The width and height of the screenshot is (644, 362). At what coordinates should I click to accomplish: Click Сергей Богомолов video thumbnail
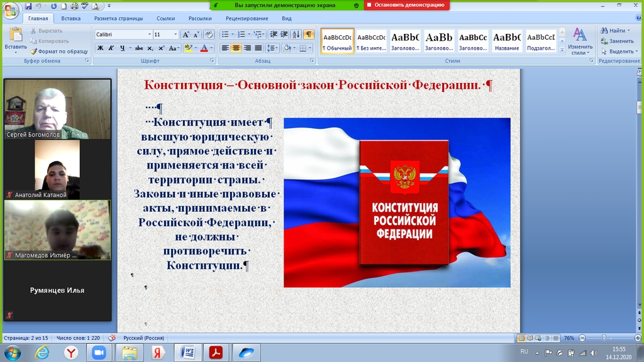57,109
